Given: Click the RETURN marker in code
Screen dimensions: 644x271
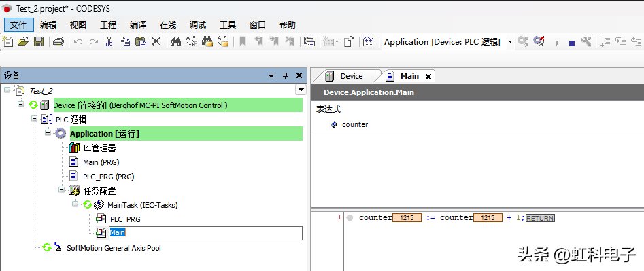Looking at the screenshot, I should click(x=540, y=218).
